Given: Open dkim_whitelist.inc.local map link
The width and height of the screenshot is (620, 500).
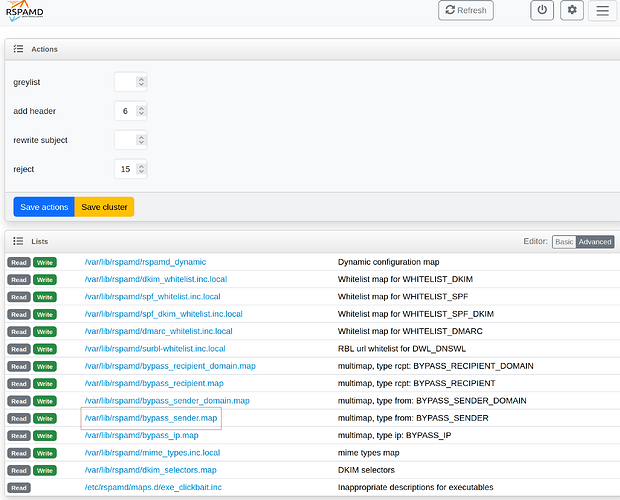Looking at the screenshot, I should coord(156,279).
